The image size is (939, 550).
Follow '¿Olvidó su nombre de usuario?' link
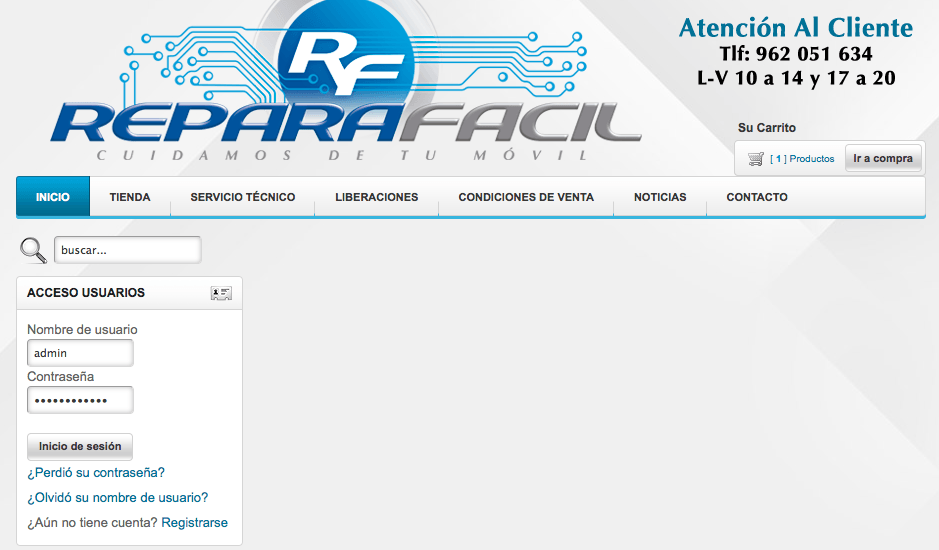117,498
